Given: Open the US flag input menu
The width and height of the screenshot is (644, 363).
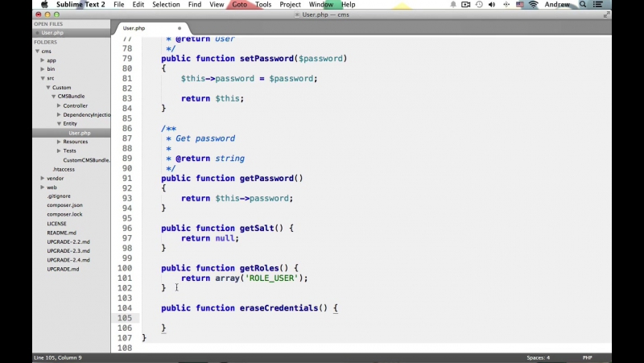Looking at the screenshot, I should 519,5.
